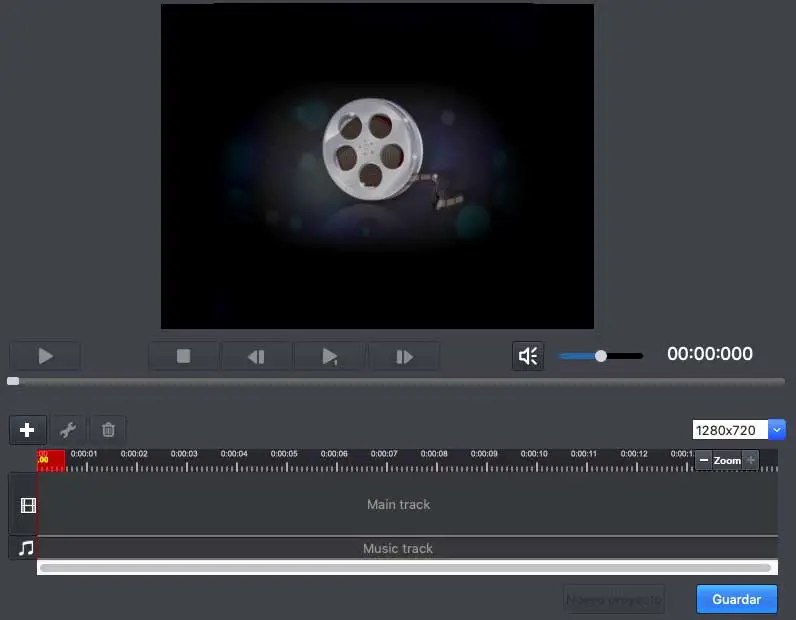Jump to the 0:00:05 mark on ruler
The height and width of the screenshot is (620, 796).
(x=284, y=453)
